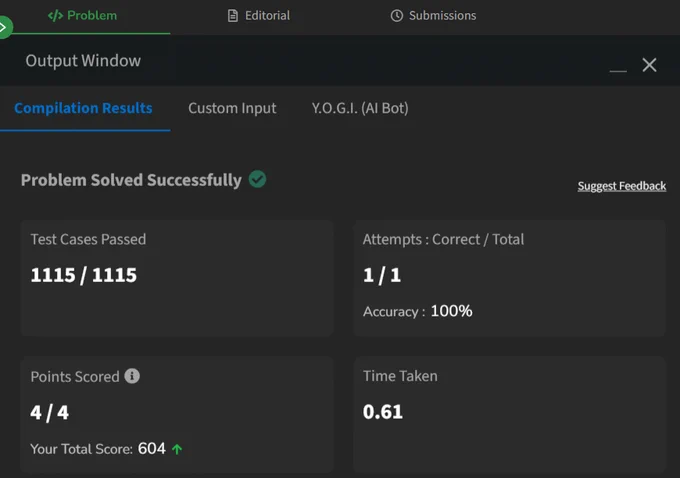Click the Accuracy 100% value
Viewport: 680px width, 478px height.
[x=451, y=311]
